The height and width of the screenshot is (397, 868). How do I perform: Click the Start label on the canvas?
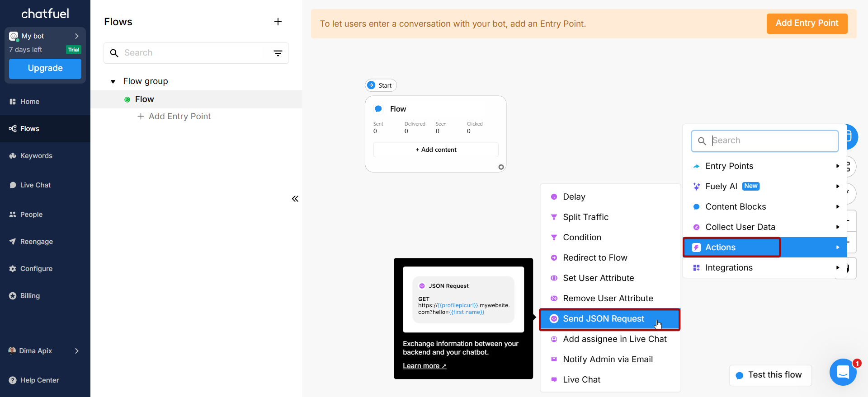(x=385, y=85)
